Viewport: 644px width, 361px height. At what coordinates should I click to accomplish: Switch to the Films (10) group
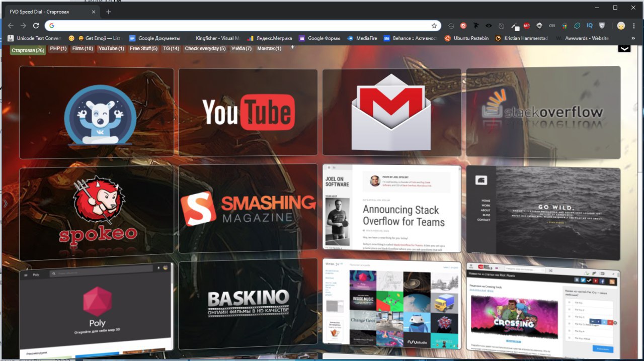[x=83, y=49]
